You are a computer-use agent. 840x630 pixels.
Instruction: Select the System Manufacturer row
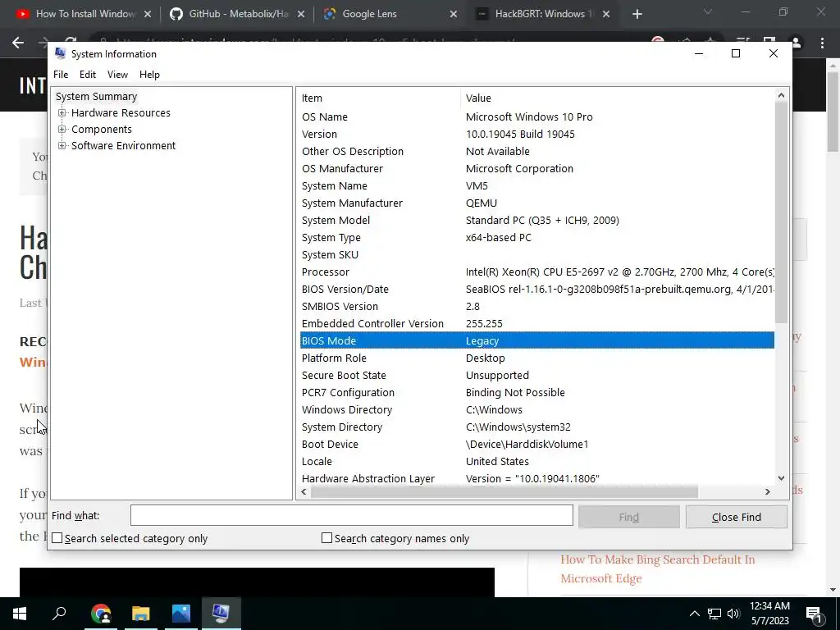click(536, 203)
